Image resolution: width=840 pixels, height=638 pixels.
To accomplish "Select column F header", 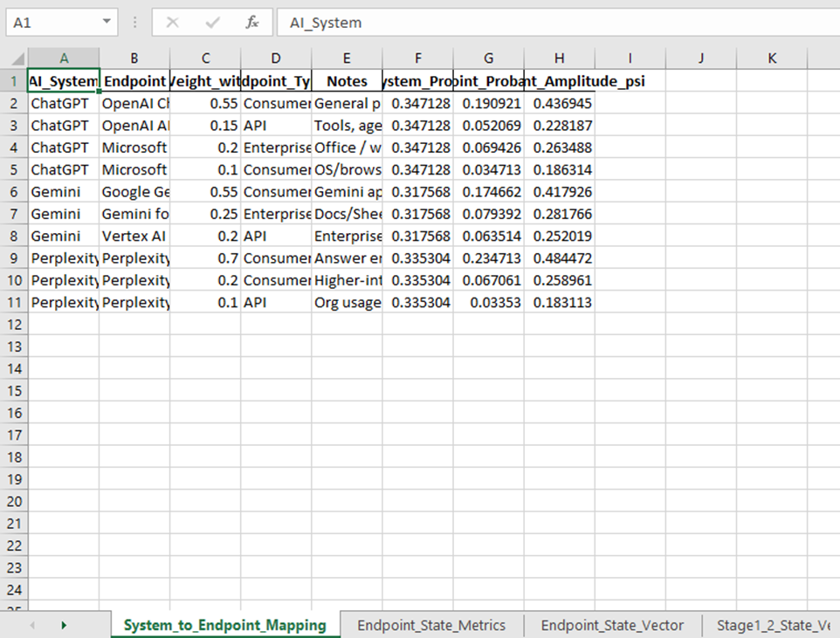I will [418, 58].
